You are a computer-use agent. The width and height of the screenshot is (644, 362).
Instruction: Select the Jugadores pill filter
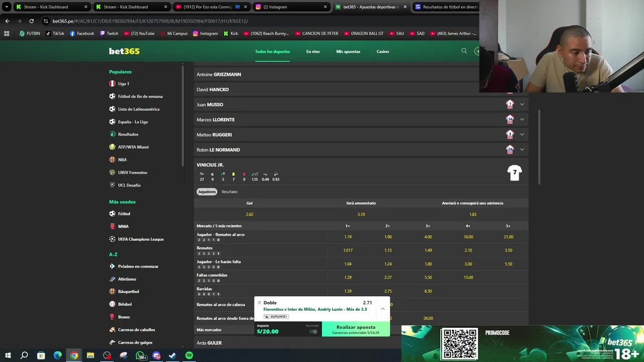[207, 192]
